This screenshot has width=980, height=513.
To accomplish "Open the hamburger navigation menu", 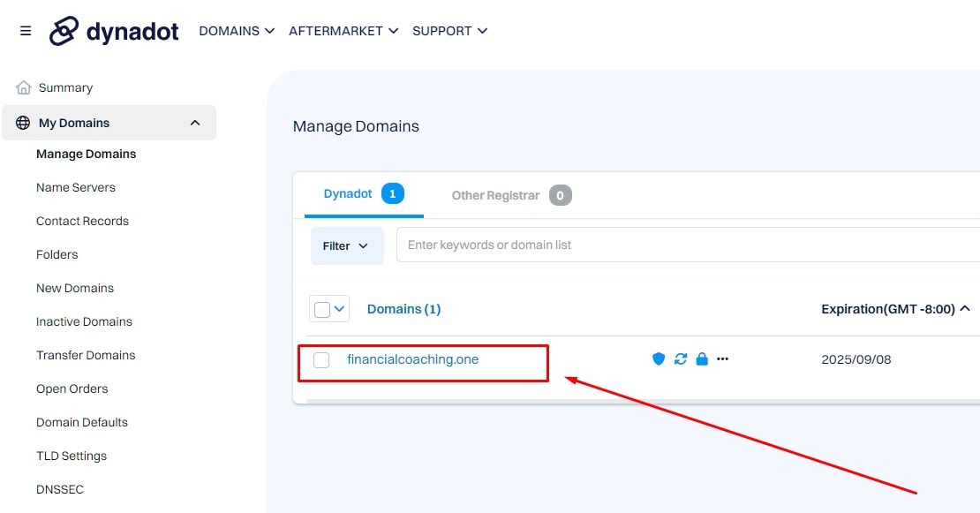I will [x=26, y=31].
